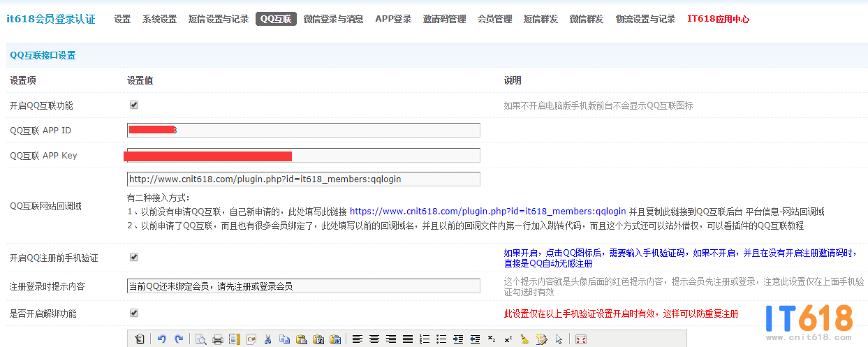The height and width of the screenshot is (347, 868).
Task: Open the 微信群发 tab
Action: pos(587,20)
